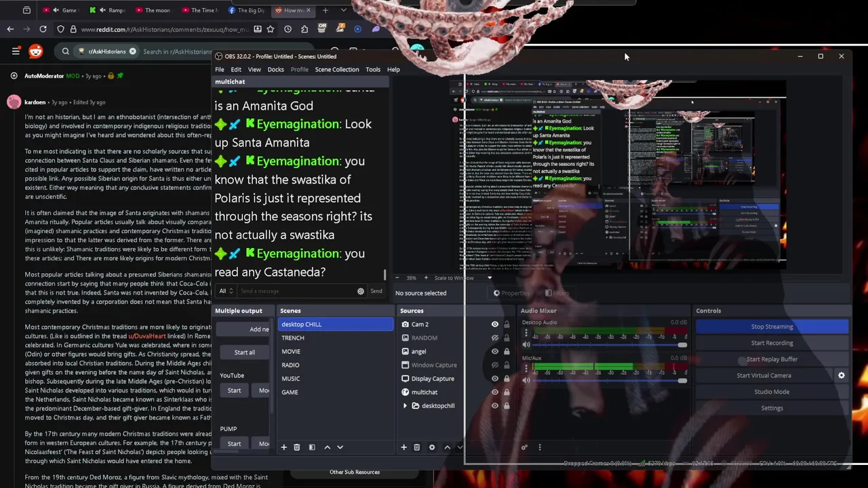Move scene up with Scenes up arrow
Viewport: 868px width, 488px height.
(328, 447)
